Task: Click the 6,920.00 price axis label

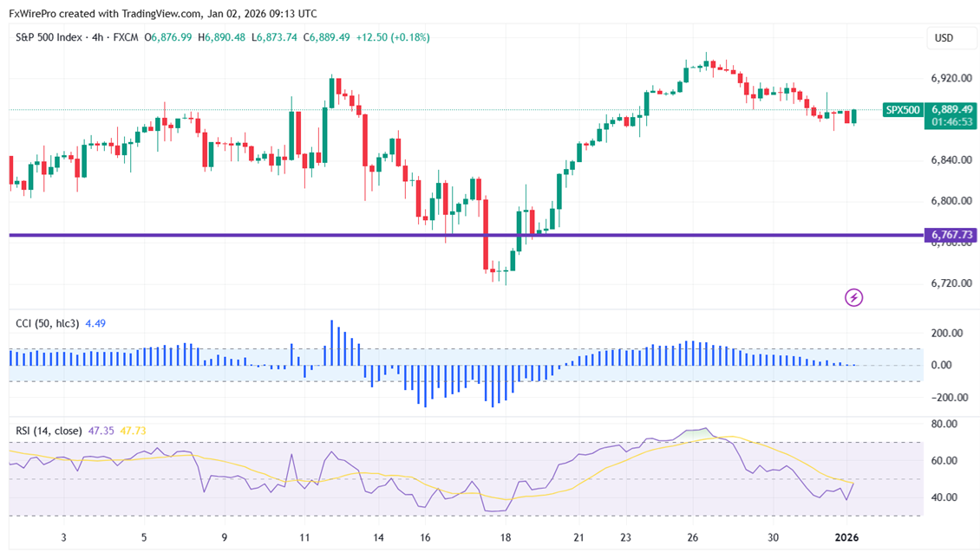Action: click(x=951, y=79)
